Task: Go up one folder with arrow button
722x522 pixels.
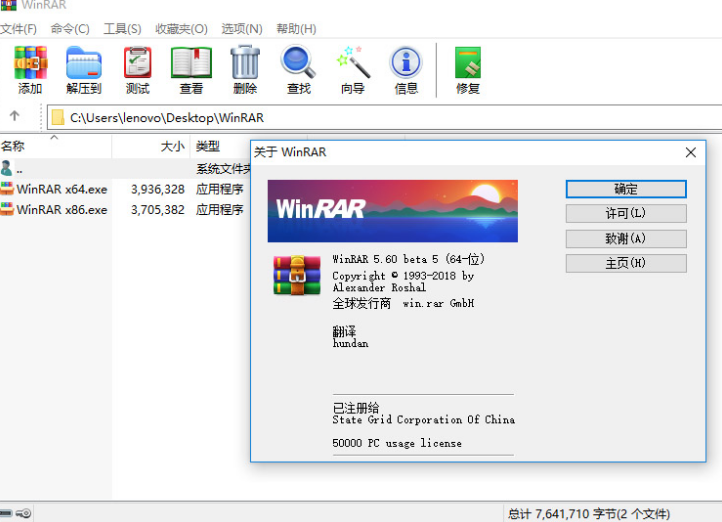Action: [15, 117]
